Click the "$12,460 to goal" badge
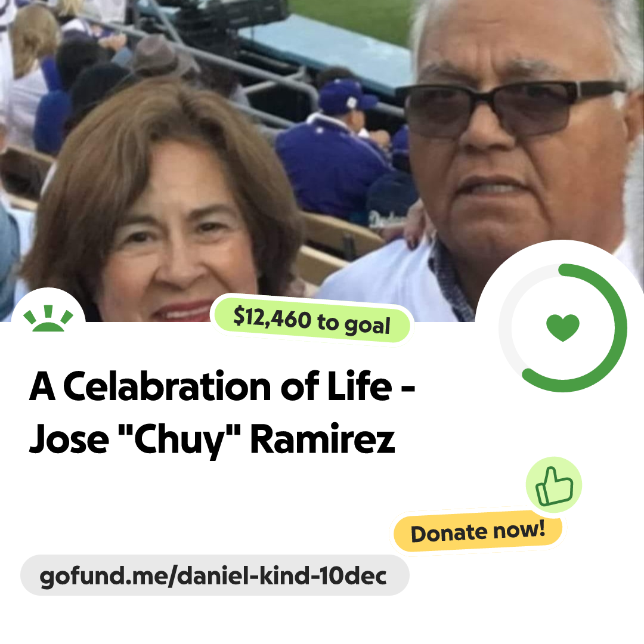This screenshot has width=644, height=644. 311,320
